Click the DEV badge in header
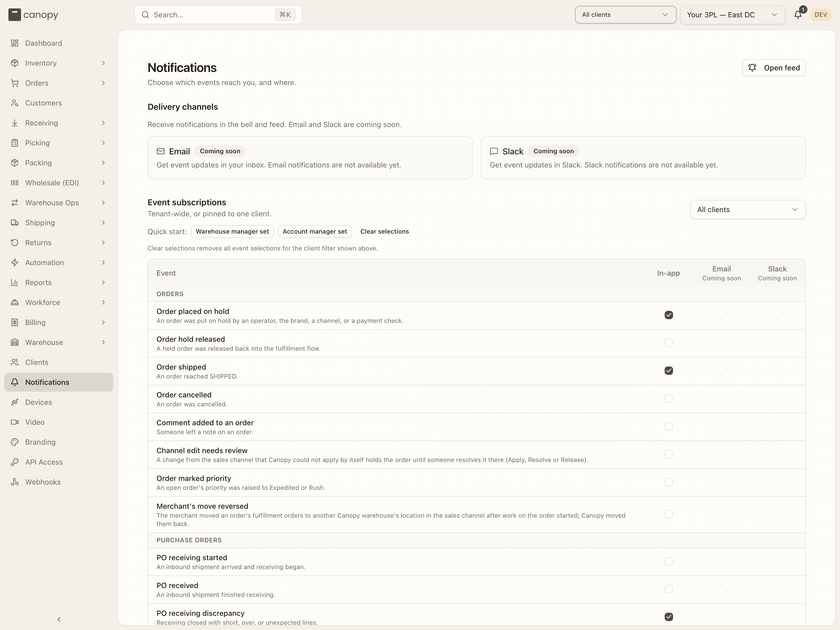Image resolution: width=840 pixels, height=630 pixels. [x=821, y=15]
